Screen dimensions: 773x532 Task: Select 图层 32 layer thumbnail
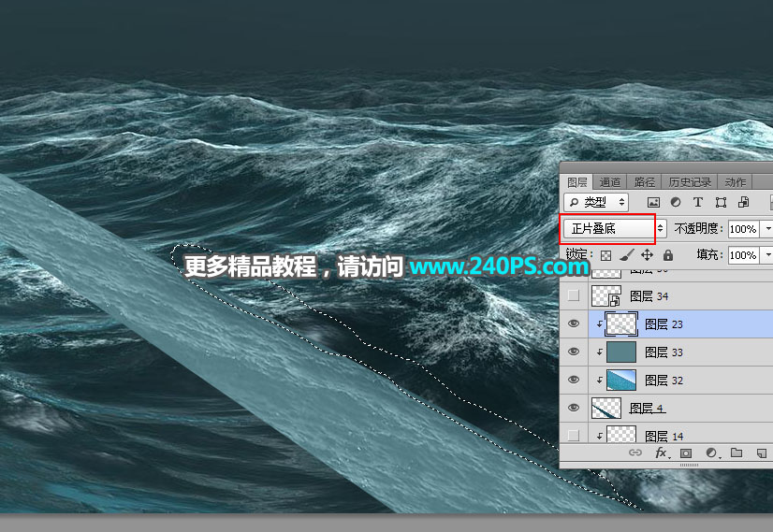click(621, 380)
